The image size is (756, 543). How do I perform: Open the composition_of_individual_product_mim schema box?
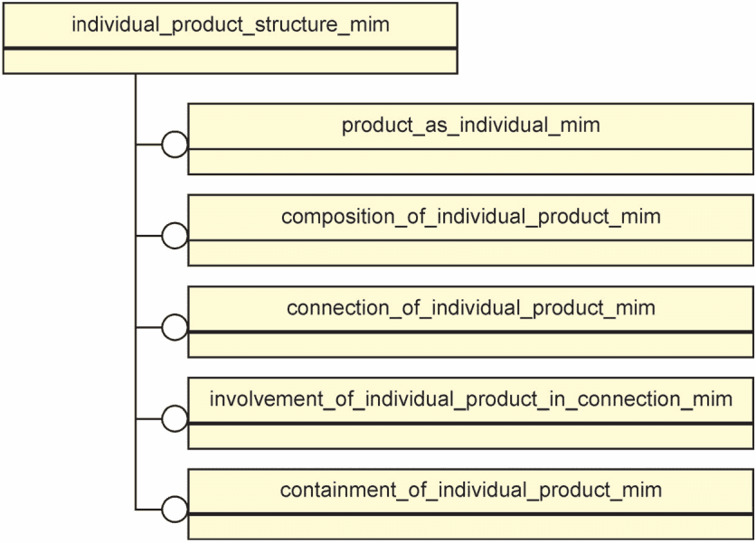coord(470,230)
